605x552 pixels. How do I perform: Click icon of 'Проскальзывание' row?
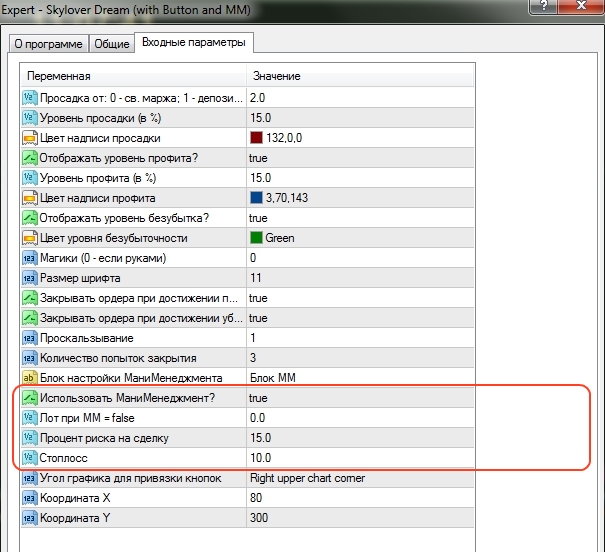tap(30, 338)
